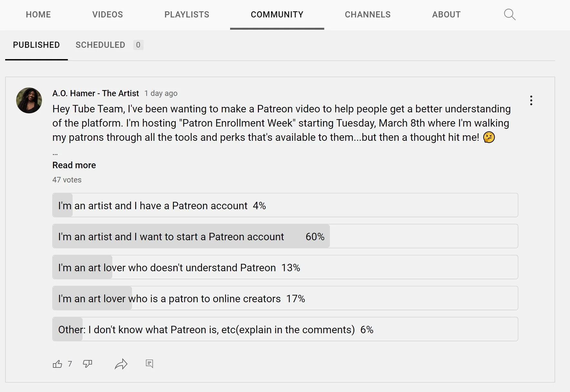Open the comments icon on the post
Image resolution: width=570 pixels, height=392 pixels.
tap(149, 364)
